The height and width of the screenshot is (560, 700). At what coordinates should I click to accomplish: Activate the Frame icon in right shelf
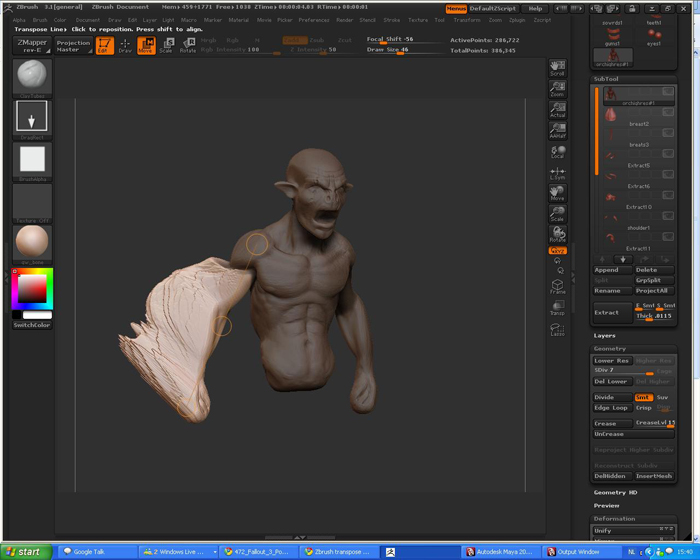[x=557, y=287]
